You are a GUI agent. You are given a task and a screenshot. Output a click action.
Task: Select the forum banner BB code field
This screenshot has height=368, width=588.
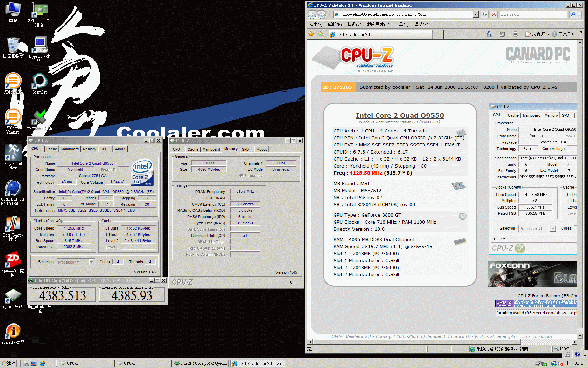click(537, 313)
